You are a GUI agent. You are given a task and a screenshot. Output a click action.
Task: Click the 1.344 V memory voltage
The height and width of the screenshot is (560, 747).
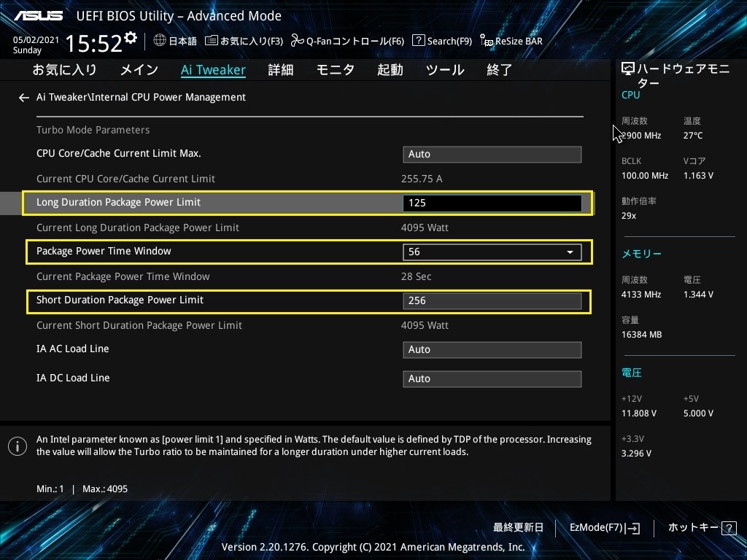tap(698, 295)
